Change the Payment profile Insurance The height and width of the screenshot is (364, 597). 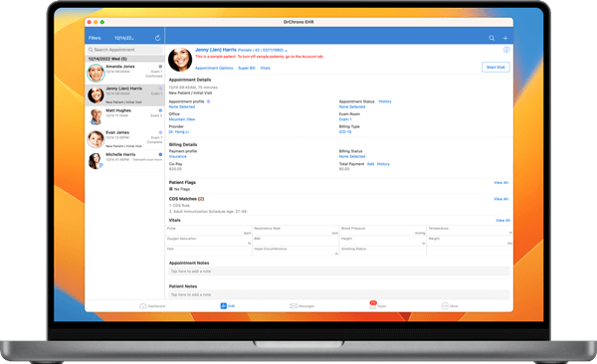177,156
